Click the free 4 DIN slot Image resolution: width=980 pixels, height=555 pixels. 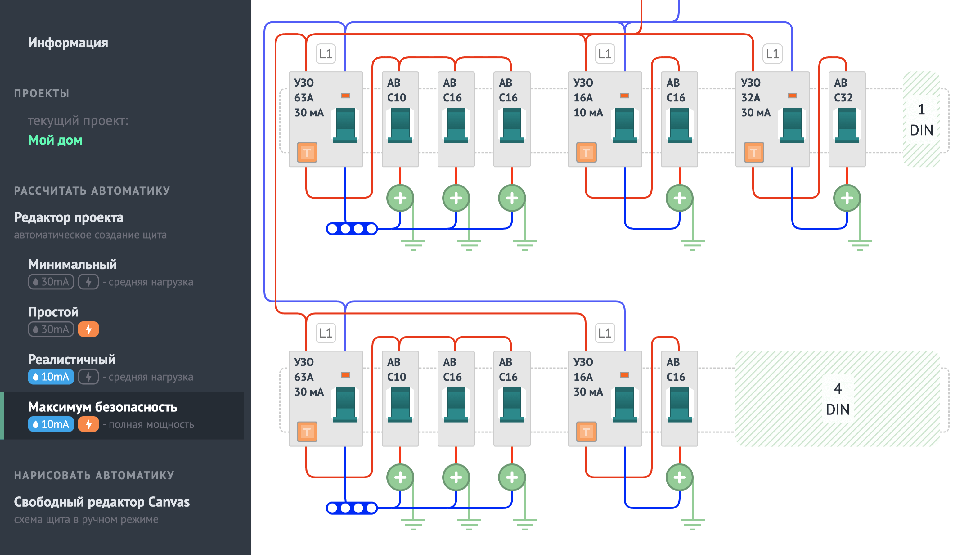click(x=838, y=399)
